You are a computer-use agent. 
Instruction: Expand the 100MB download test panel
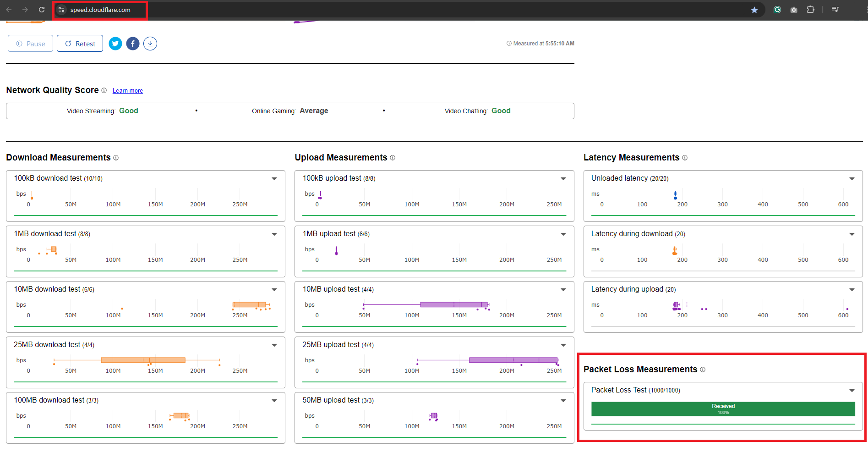(274, 401)
